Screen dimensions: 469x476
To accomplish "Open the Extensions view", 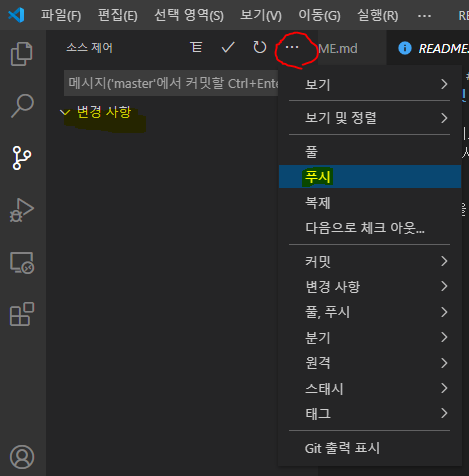I will click(x=22, y=314).
